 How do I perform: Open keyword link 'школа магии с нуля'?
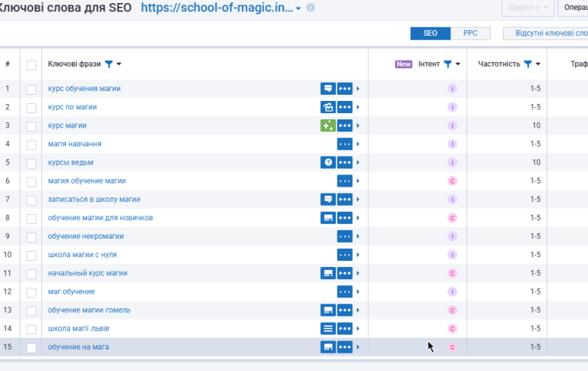[82, 255]
